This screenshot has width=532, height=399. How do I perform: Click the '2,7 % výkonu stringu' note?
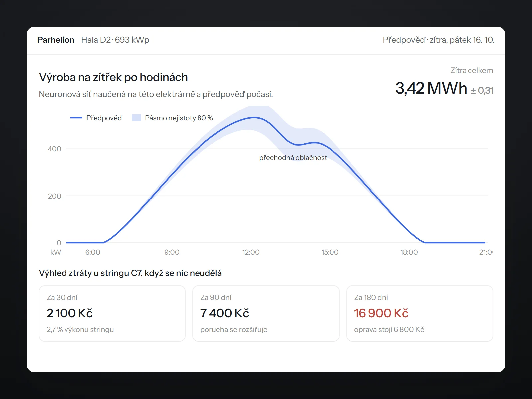[80, 330]
